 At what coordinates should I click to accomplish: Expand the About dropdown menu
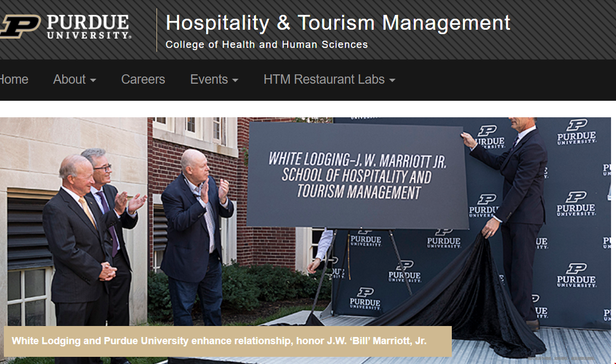click(x=74, y=79)
